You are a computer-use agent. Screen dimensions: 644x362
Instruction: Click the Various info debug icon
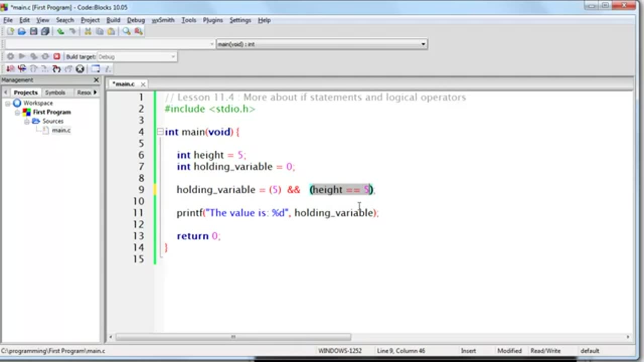point(107,69)
